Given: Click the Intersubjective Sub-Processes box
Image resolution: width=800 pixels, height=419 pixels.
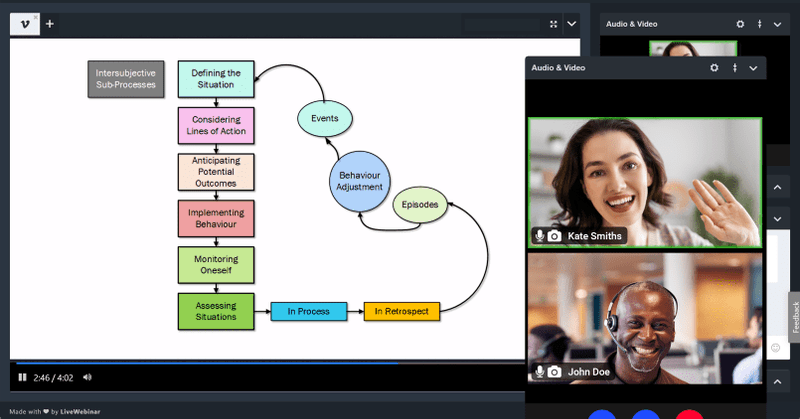Looking at the screenshot, I should (126, 79).
